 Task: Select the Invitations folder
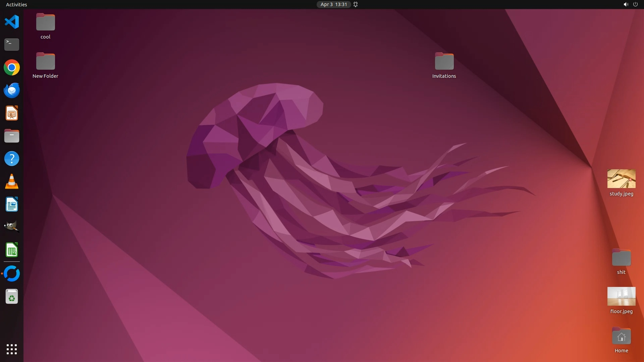[x=444, y=62]
